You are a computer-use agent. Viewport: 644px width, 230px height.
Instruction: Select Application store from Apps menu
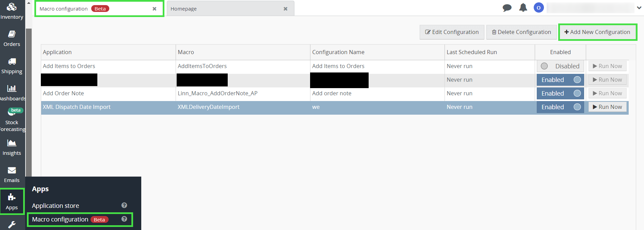(x=55, y=206)
